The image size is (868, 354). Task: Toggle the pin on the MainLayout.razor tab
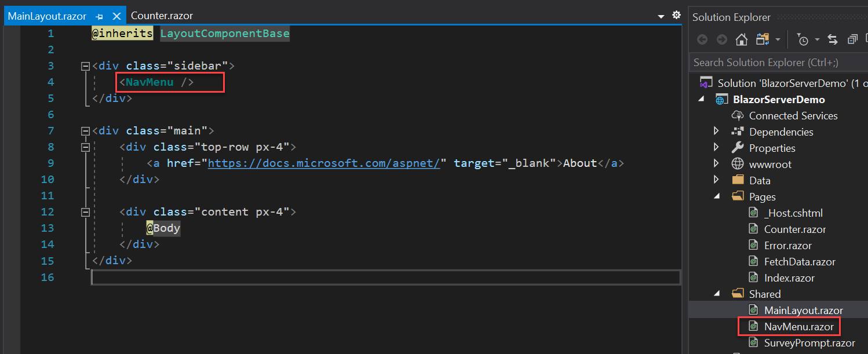click(99, 16)
